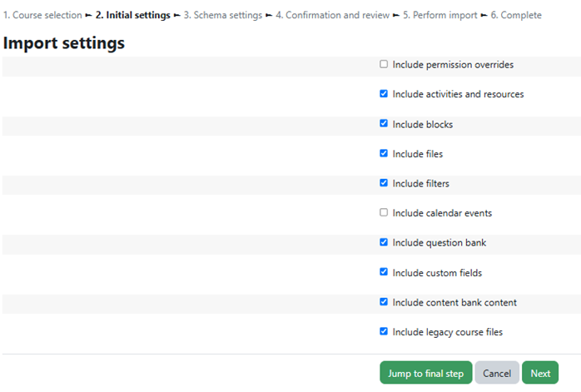Viewport: 581px width, 392px height.
Task: Uncheck Include activities and resources
Action: coord(384,94)
